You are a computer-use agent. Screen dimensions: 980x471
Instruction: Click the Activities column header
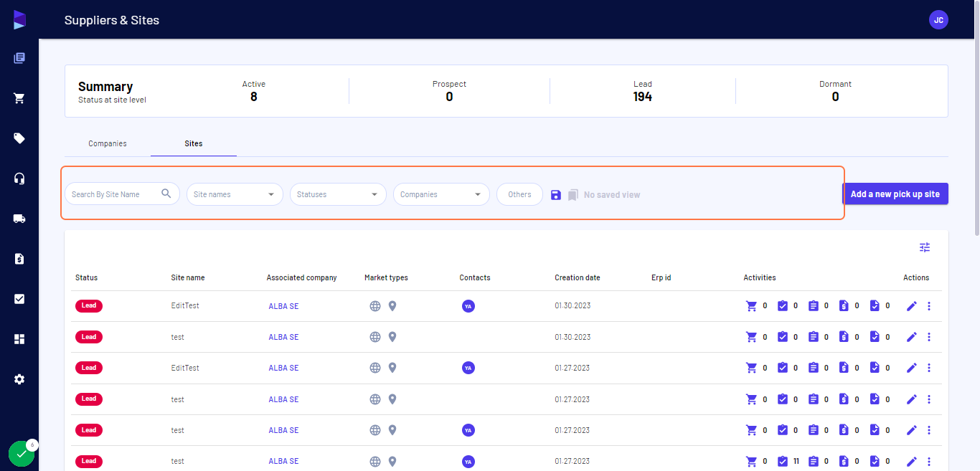pyautogui.click(x=760, y=277)
